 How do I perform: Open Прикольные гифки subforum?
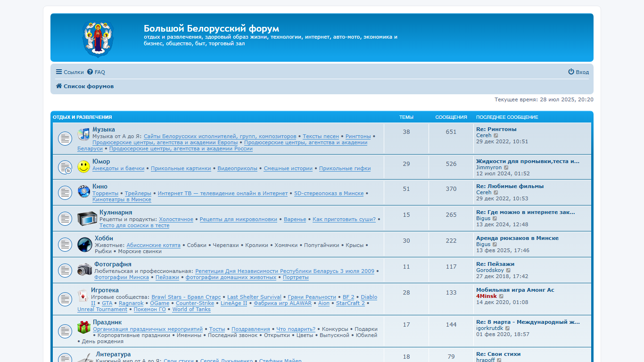tap(345, 168)
